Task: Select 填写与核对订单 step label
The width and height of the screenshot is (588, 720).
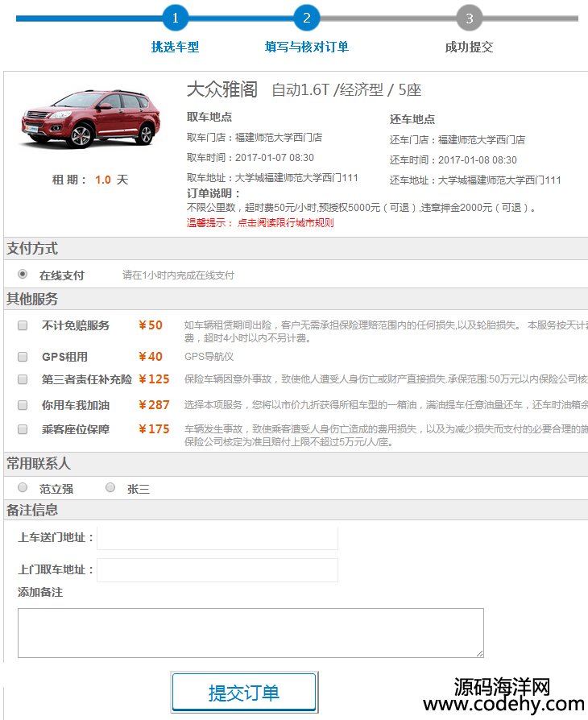Action: point(307,47)
